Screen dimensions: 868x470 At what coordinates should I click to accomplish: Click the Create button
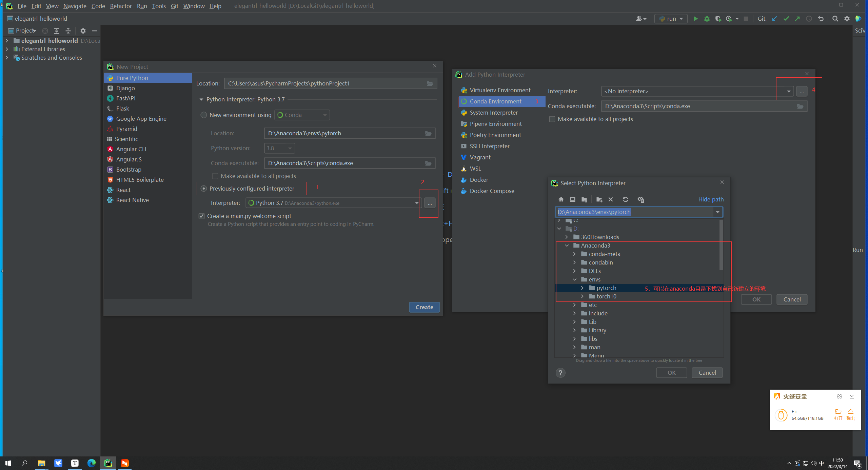point(424,307)
